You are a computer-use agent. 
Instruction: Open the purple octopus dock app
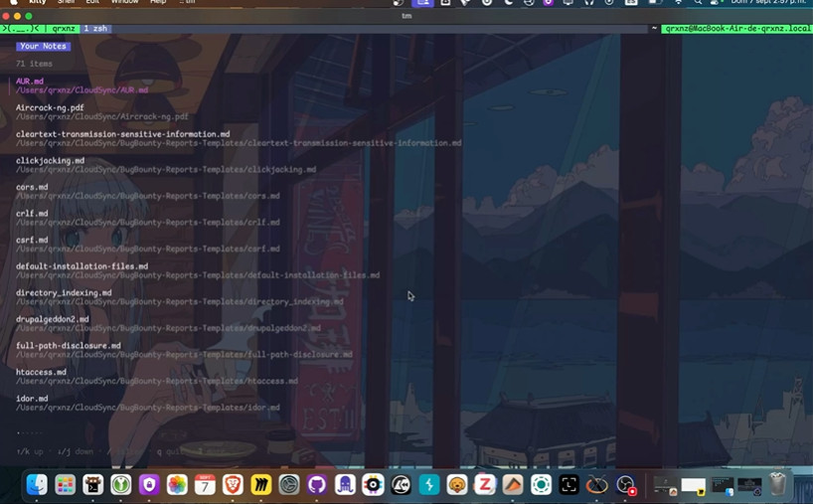[345, 485]
